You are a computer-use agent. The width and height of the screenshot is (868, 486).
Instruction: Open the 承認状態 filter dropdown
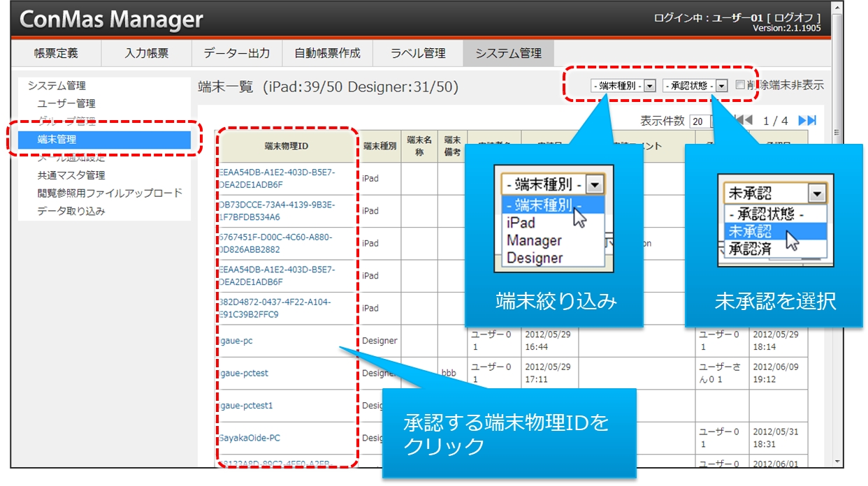695,85
